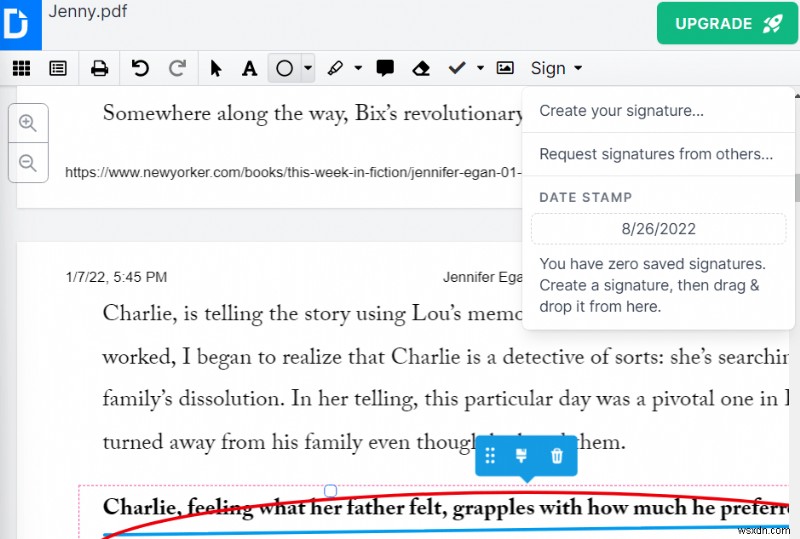Viewport: 800px width, 539px height.
Task: Expand the shape tool dropdown arrow
Action: pyautogui.click(x=308, y=68)
